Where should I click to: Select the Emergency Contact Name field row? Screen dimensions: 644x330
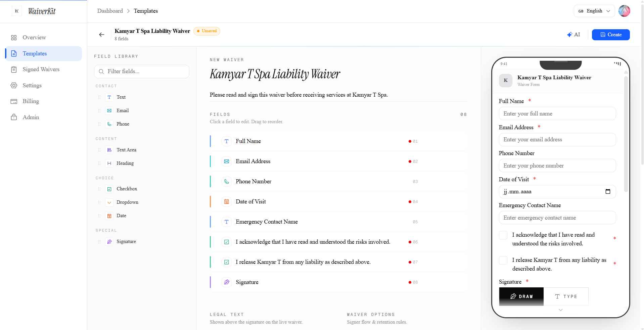point(338,222)
